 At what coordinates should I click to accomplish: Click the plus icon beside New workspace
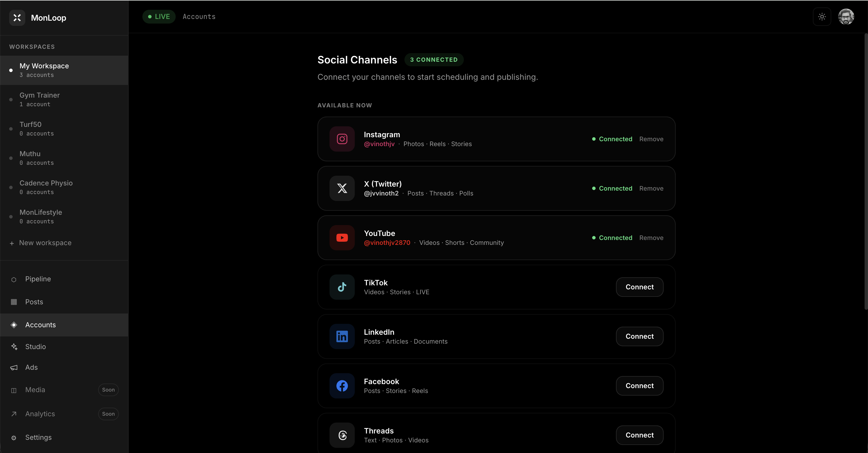(12, 243)
